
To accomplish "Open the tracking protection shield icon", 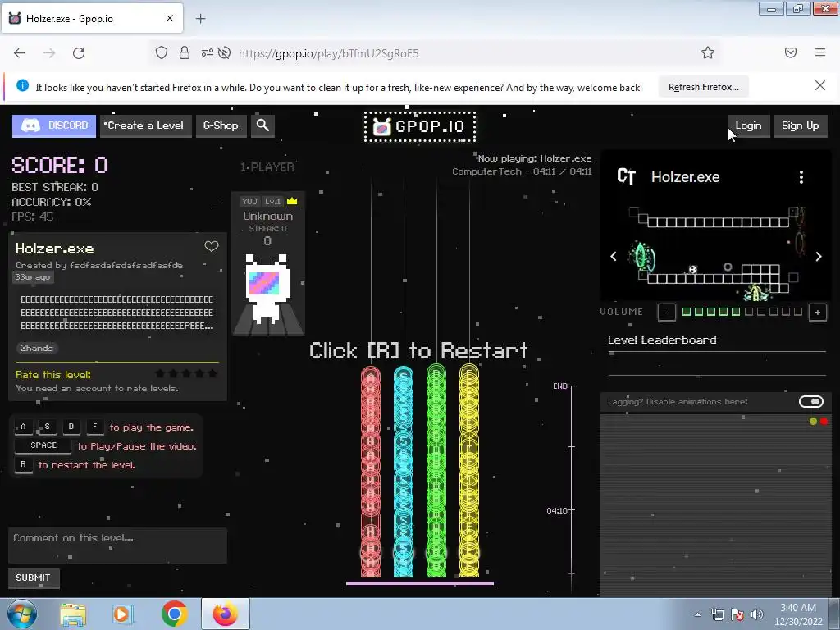I will click(x=162, y=53).
